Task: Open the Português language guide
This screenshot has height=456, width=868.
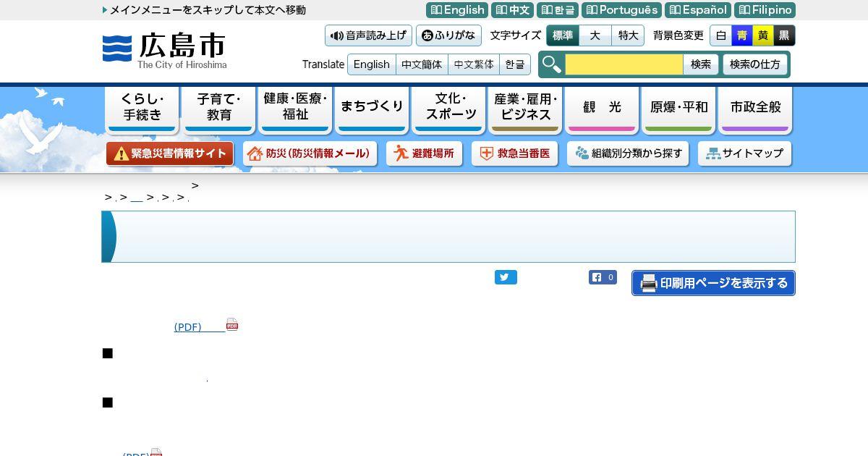Action: tap(621, 10)
